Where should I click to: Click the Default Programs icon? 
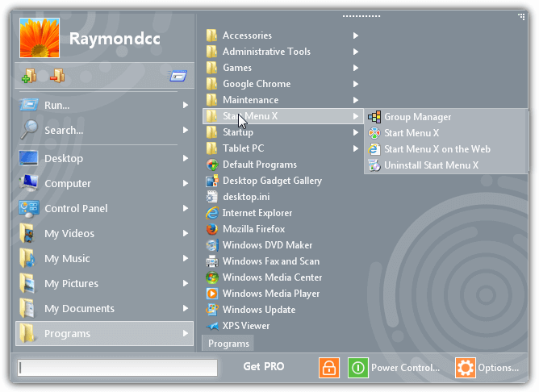(x=212, y=165)
